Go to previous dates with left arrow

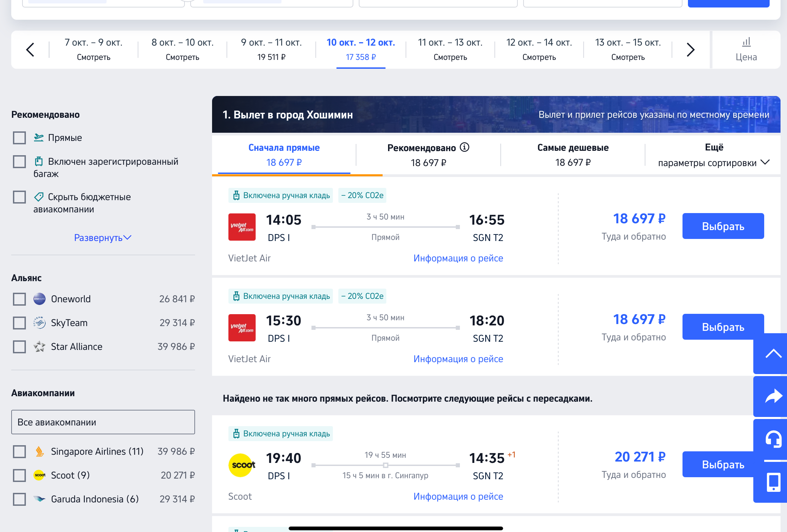coord(30,50)
